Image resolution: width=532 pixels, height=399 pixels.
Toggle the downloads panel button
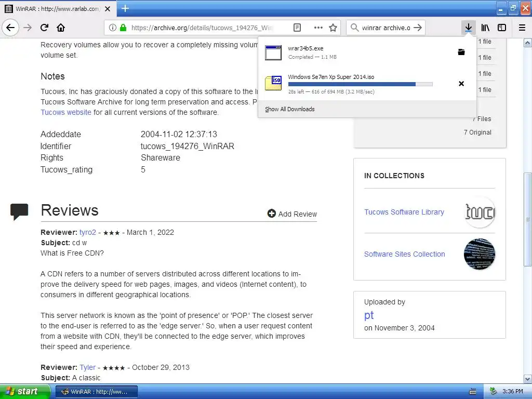(x=468, y=28)
